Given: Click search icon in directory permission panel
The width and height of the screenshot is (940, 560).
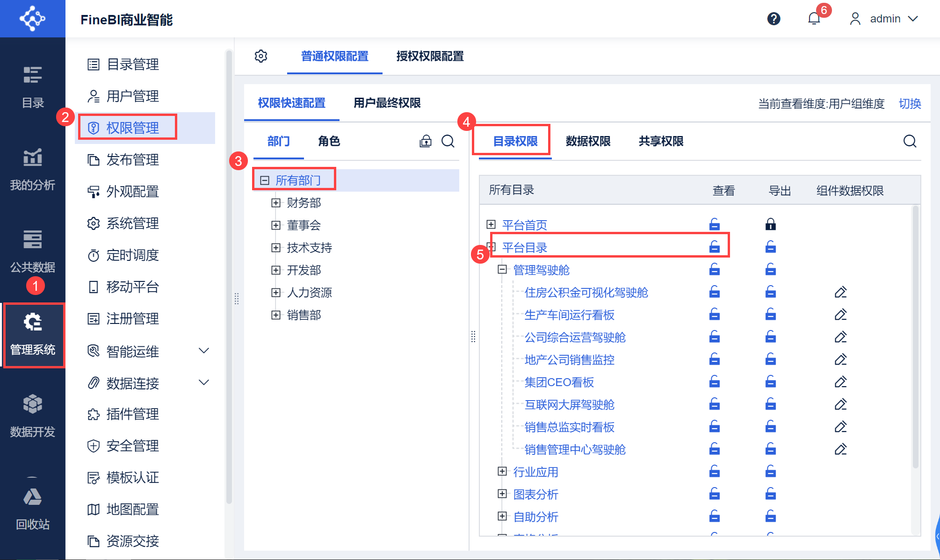Looking at the screenshot, I should [x=910, y=141].
